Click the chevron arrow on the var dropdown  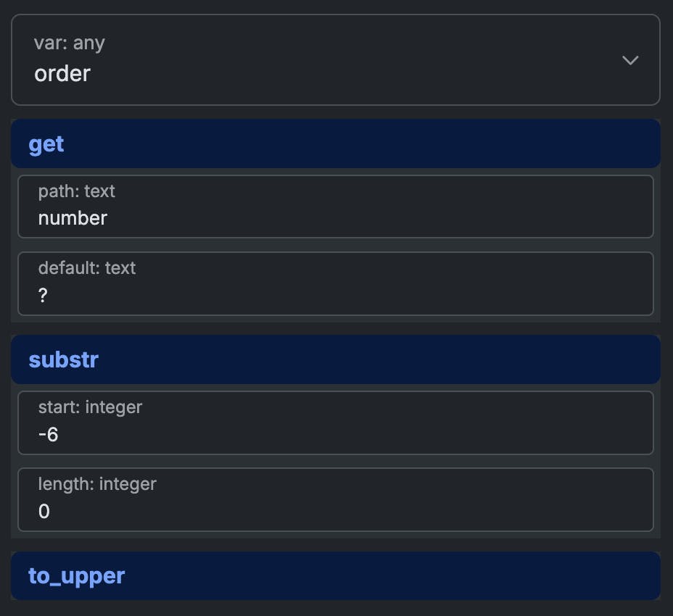click(630, 60)
